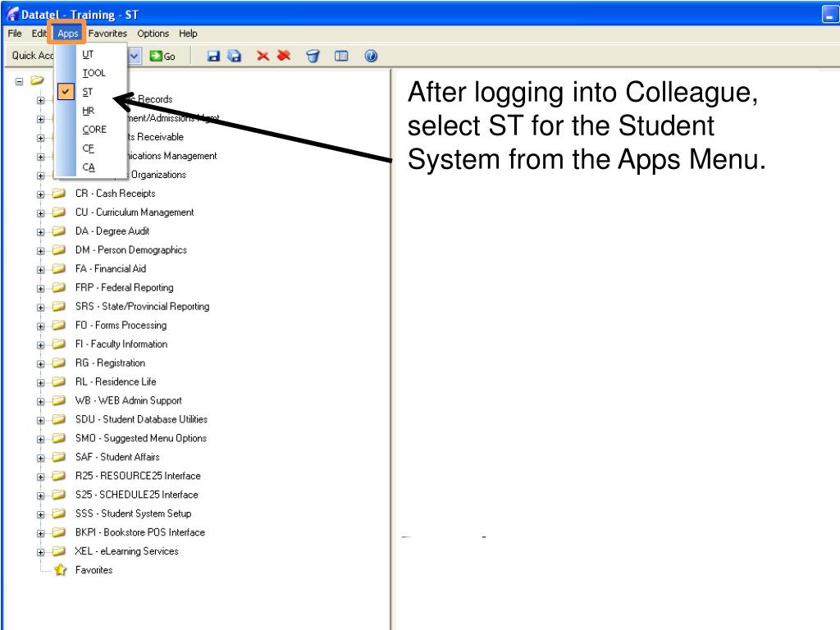Choose CF from the Apps menu

(88, 148)
